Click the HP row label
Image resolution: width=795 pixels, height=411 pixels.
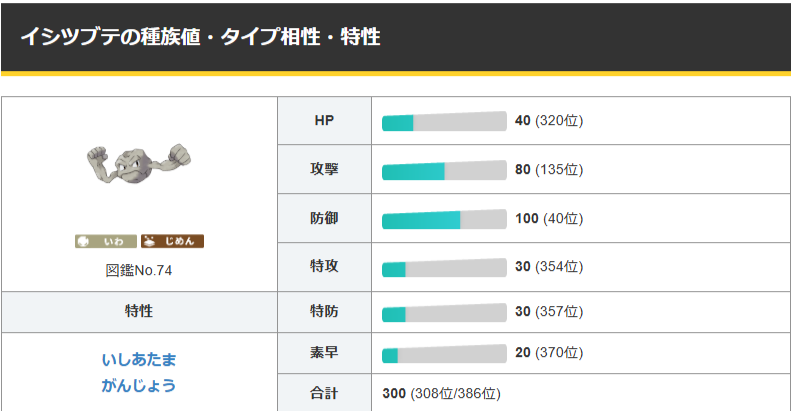pyautogui.click(x=324, y=121)
